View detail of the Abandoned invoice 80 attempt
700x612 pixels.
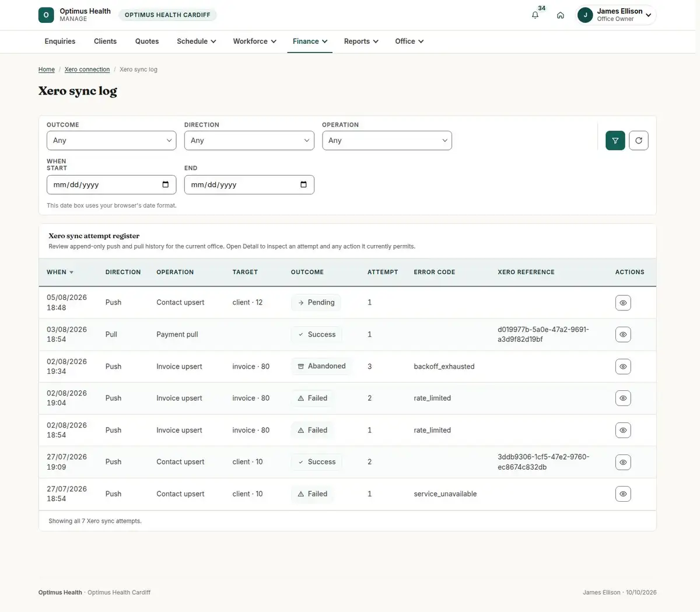coord(623,366)
